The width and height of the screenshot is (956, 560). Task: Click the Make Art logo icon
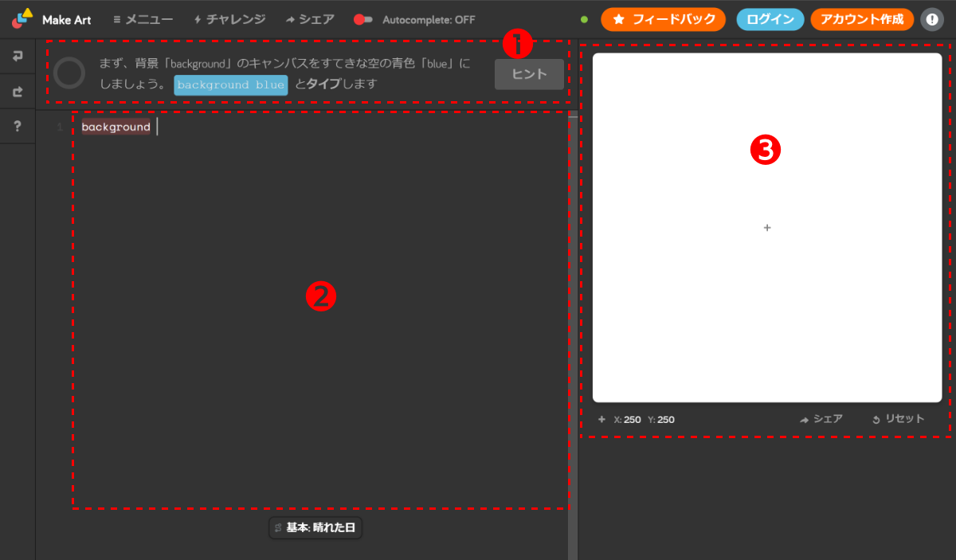tap(18, 19)
